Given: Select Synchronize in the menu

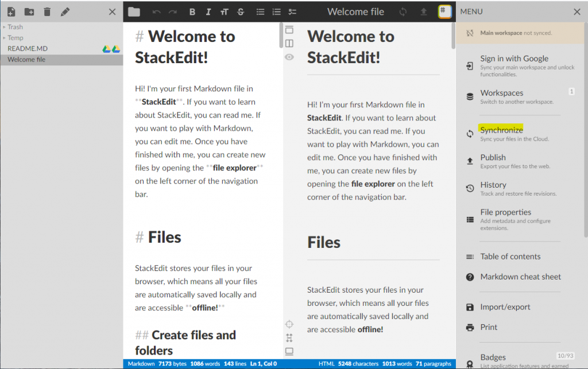Looking at the screenshot, I should [520, 134].
